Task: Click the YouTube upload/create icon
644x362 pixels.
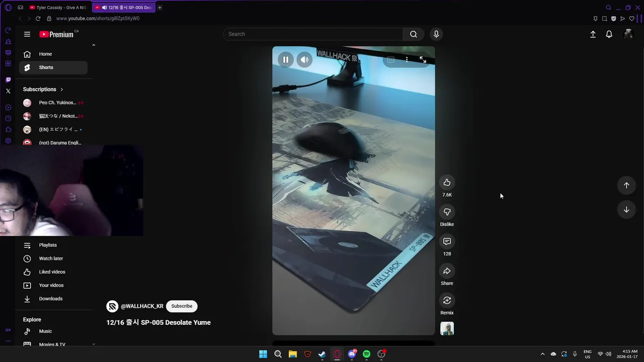Action: tap(593, 34)
